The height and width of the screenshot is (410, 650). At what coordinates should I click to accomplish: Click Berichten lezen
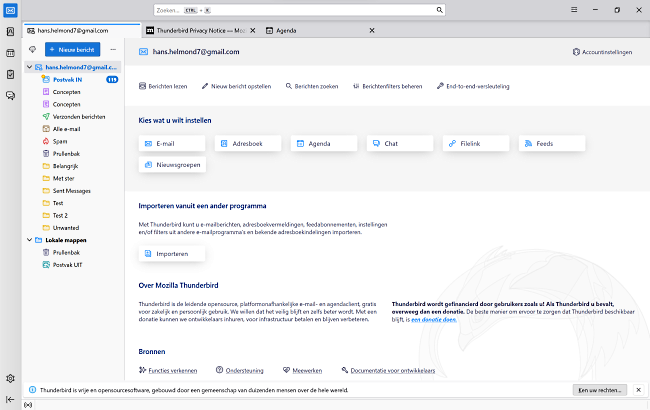pyautogui.click(x=163, y=86)
